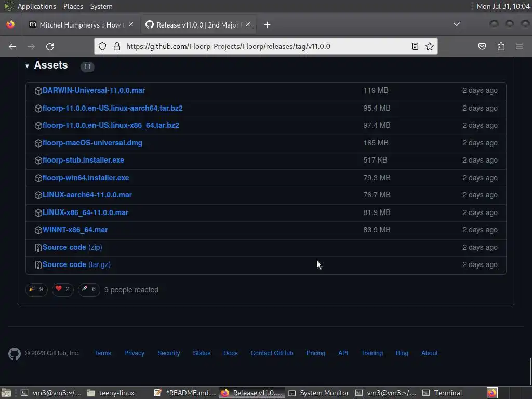The width and height of the screenshot is (532, 399).
Task: Click package icon beside DARWIN-Universal-11.0.0.mar
Action: (38, 91)
